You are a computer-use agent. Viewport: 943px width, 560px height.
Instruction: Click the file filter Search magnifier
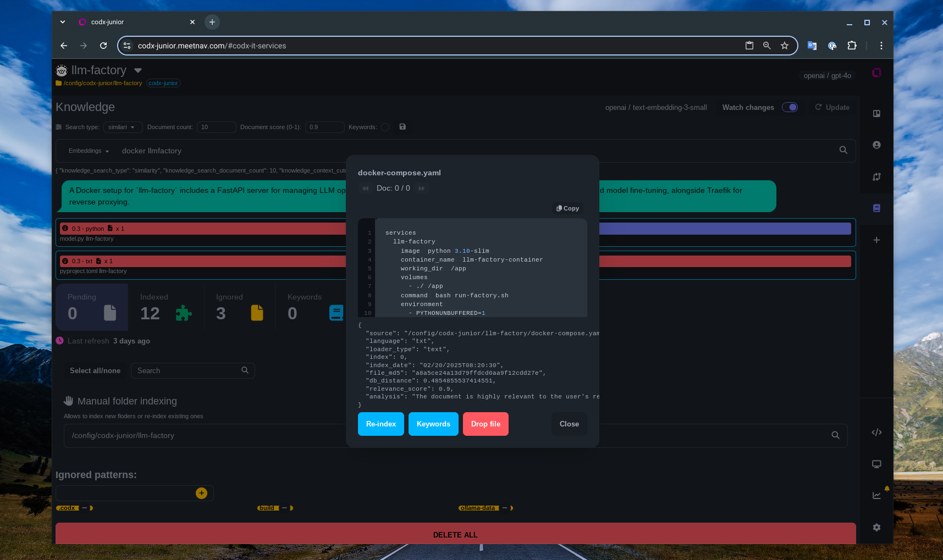point(245,370)
